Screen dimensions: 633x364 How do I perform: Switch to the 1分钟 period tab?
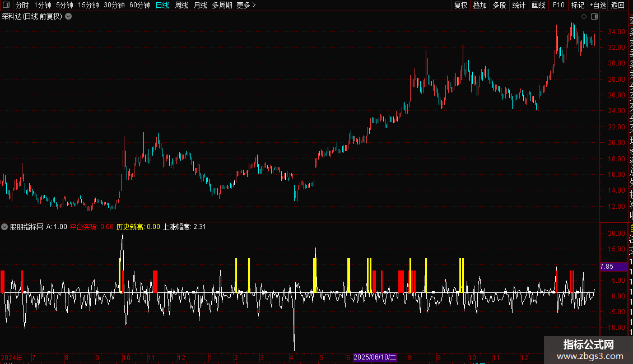tap(43, 5)
